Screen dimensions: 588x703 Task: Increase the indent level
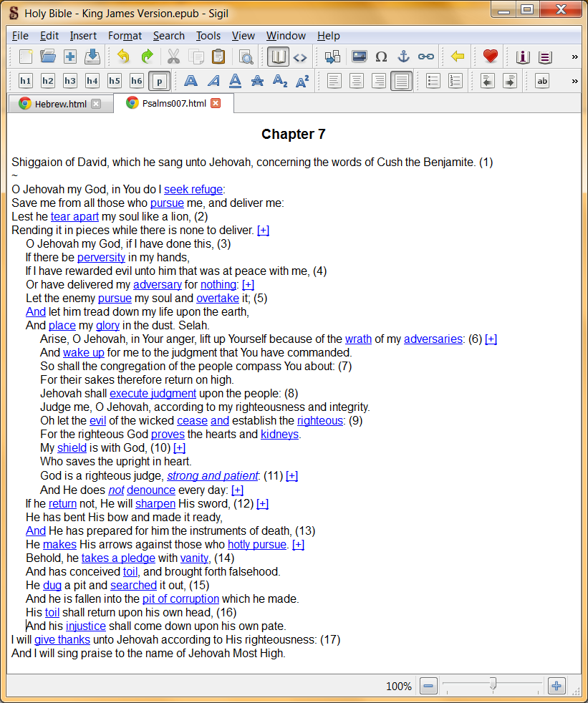510,81
